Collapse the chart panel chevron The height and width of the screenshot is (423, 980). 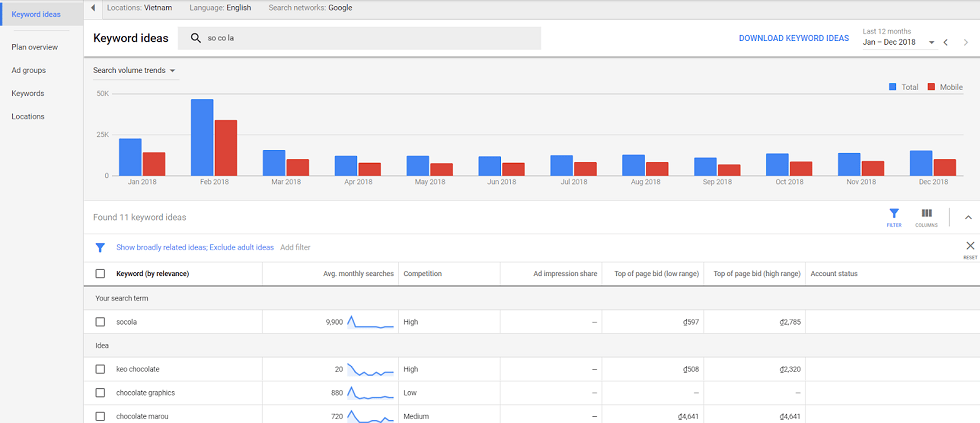click(x=968, y=217)
